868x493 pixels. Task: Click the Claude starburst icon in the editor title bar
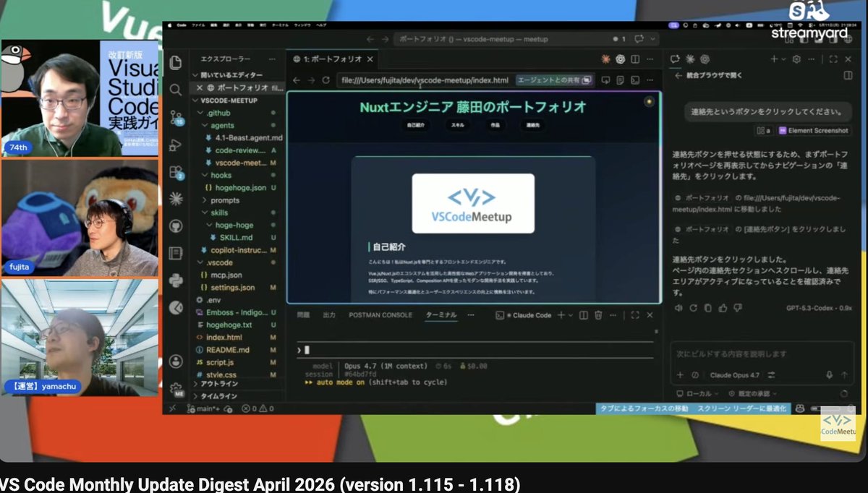pyautogui.click(x=605, y=59)
